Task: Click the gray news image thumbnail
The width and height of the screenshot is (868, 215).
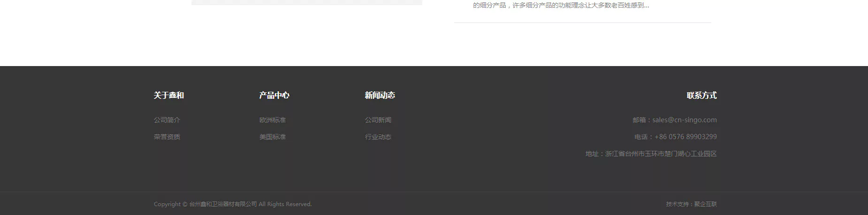Action: click(307, 2)
